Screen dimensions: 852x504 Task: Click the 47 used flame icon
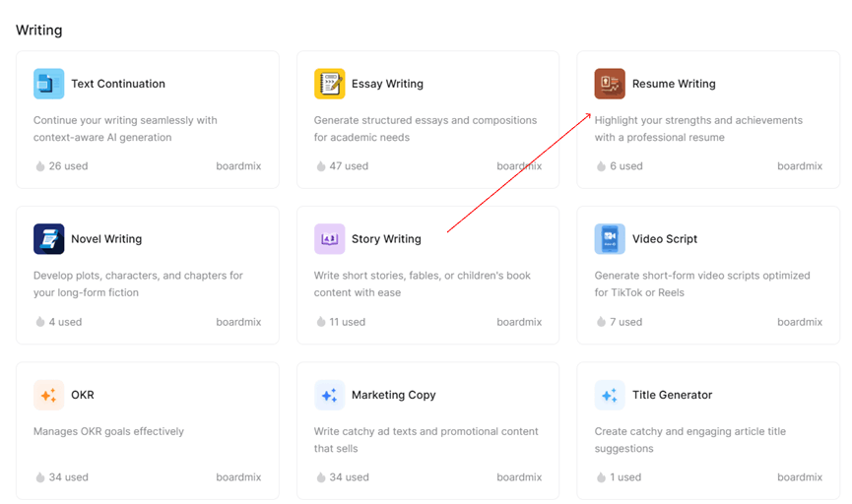(321, 166)
